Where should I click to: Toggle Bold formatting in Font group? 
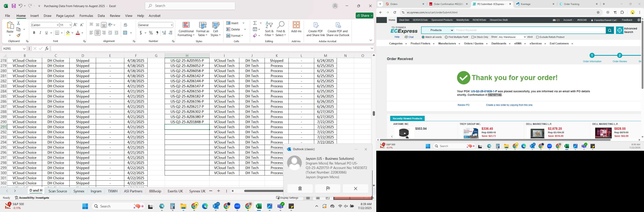tap(34, 33)
